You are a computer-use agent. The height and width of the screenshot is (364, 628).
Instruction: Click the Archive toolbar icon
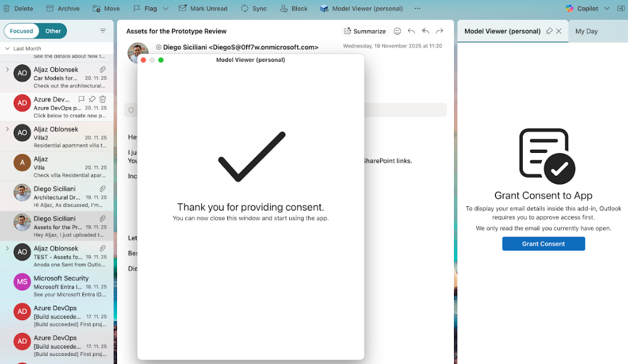(50, 9)
